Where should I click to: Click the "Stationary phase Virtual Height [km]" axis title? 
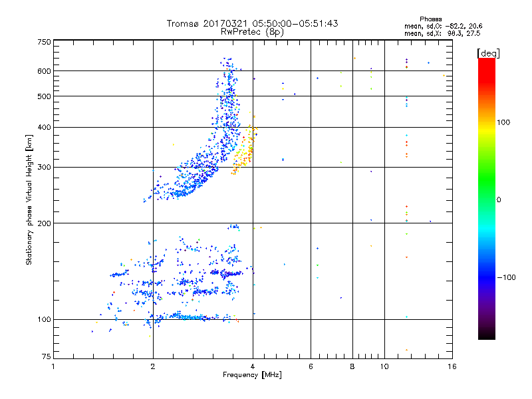(x=29, y=199)
